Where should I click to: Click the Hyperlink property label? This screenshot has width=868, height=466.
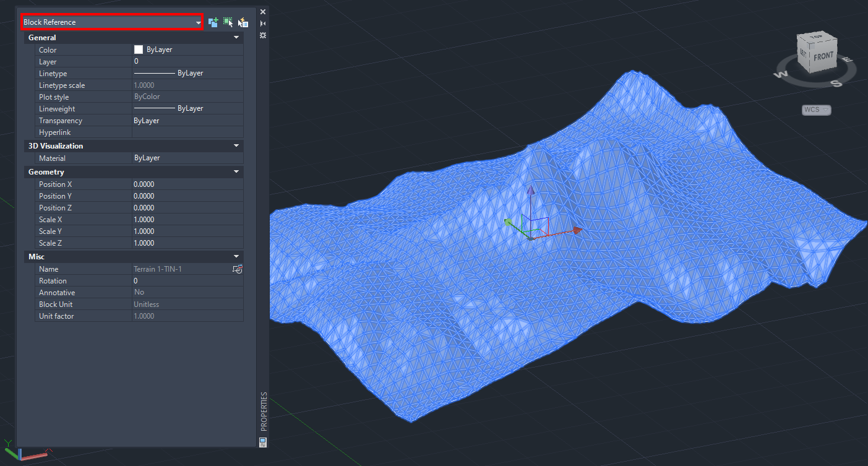pos(54,132)
